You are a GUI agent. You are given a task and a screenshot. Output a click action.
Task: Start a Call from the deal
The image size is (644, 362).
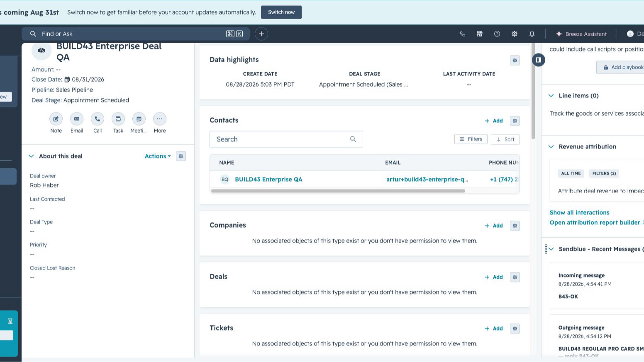[x=98, y=119]
